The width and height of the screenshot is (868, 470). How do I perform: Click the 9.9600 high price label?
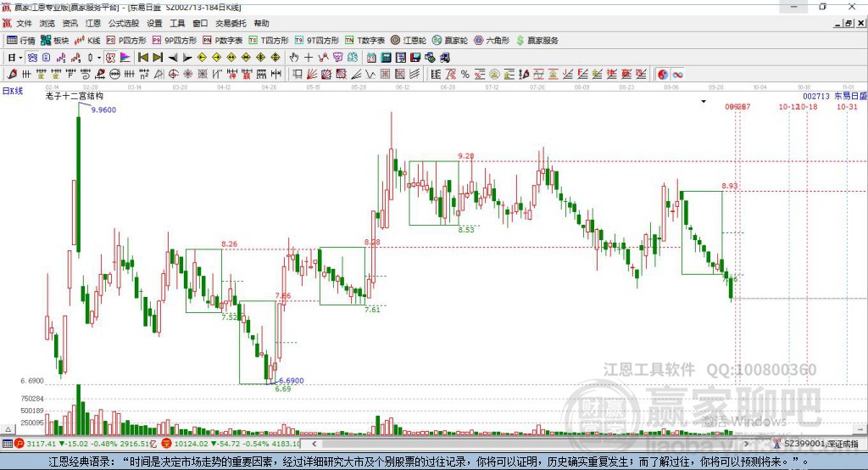pyautogui.click(x=103, y=109)
